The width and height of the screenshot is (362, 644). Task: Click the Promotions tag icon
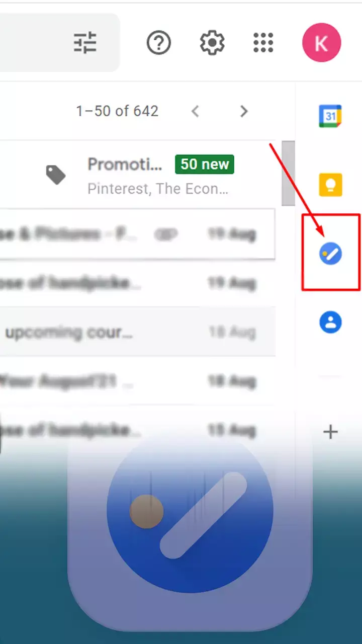pyautogui.click(x=56, y=175)
